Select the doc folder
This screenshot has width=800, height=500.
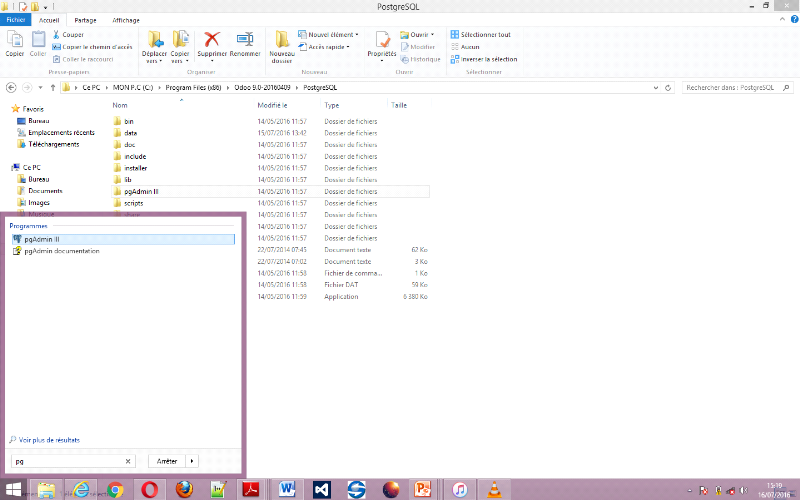130,145
